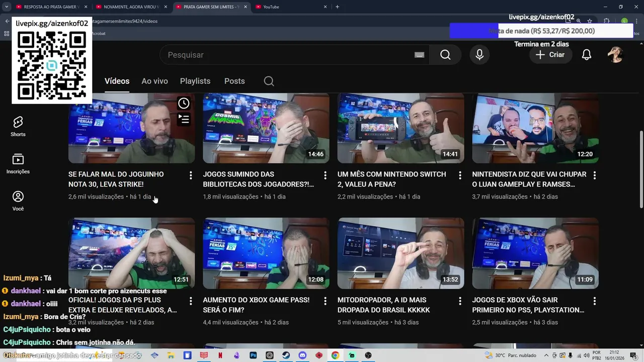This screenshot has width=644, height=362.
Task: Open options menu for AUMENTO DO XBOX GAME PASS video
Action: (326, 301)
